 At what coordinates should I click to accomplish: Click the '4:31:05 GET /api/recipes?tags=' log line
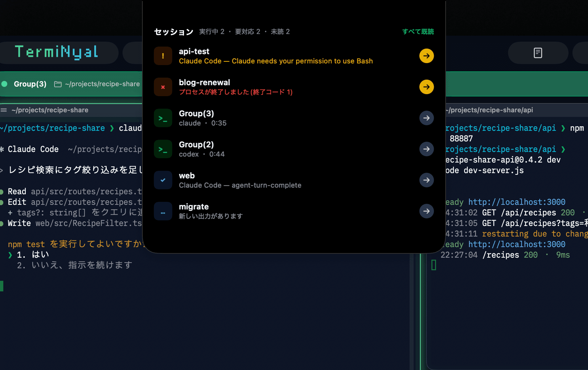point(517,223)
